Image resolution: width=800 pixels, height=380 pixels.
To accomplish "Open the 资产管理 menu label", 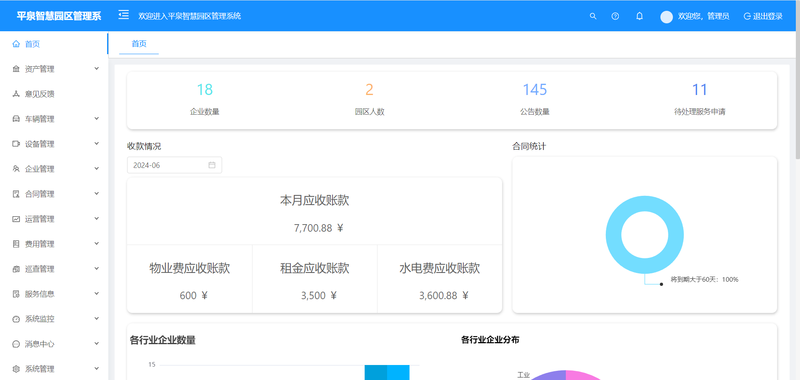I will [x=40, y=69].
